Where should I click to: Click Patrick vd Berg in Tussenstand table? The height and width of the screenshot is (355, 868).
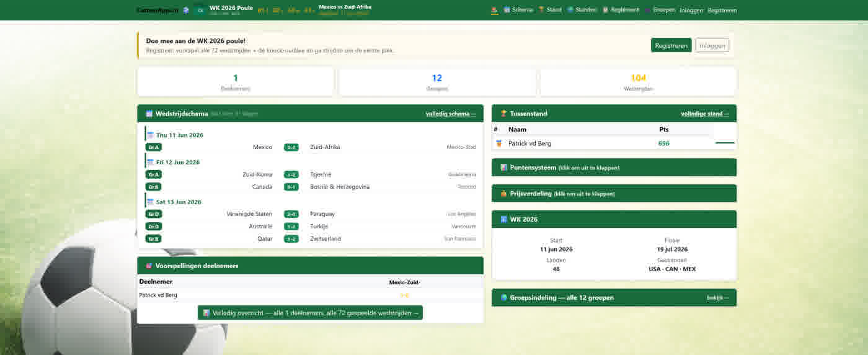pos(529,143)
